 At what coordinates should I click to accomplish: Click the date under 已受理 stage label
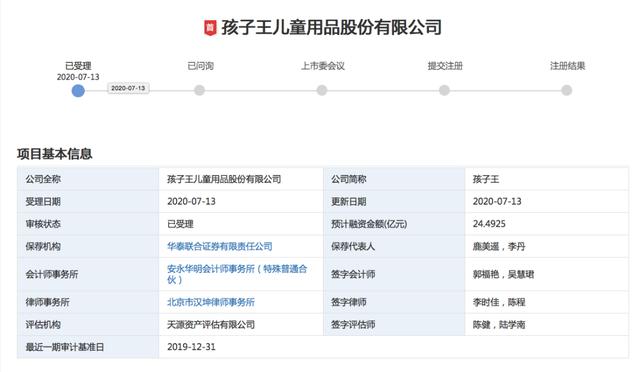[x=78, y=77]
